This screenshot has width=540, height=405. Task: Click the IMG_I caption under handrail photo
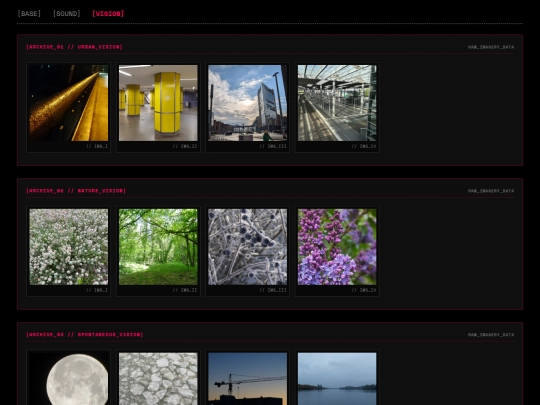[97, 146]
